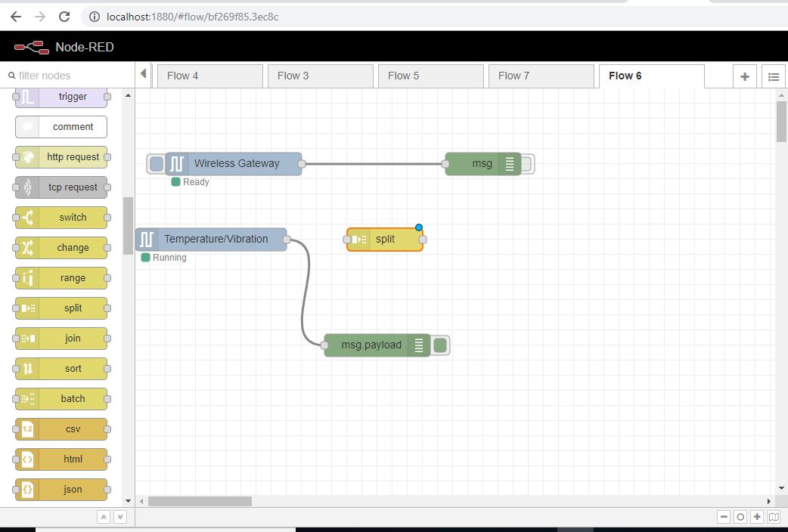Toggle the msg debug node's enable button
The height and width of the screenshot is (532, 788).
pos(526,164)
